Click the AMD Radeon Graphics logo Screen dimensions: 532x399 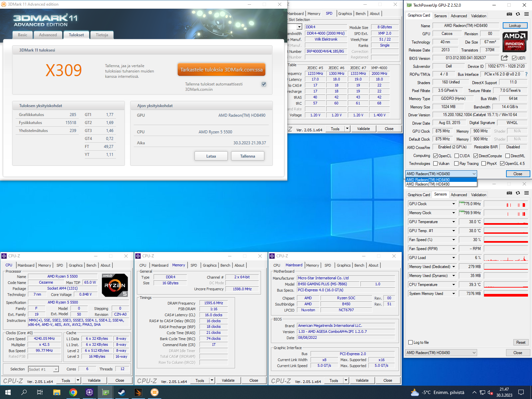click(515, 41)
